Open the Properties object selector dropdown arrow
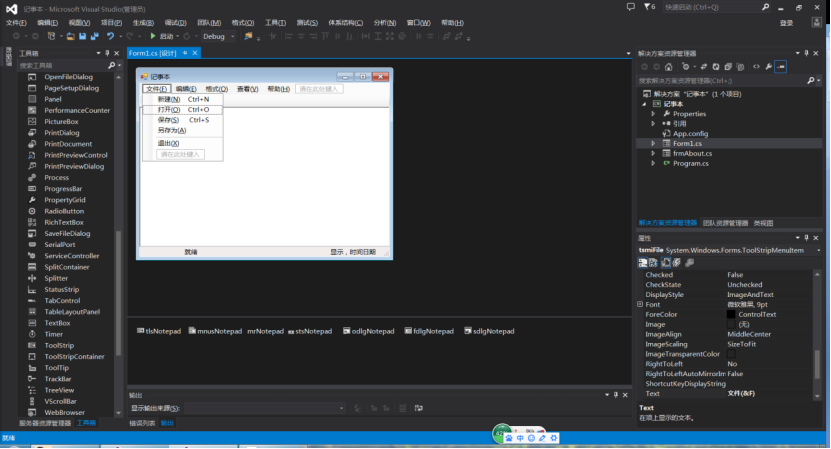 (x=819, y=250)
